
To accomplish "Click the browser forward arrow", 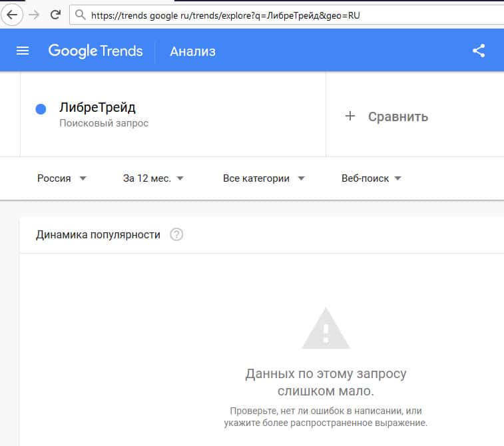I will (33, 14).
